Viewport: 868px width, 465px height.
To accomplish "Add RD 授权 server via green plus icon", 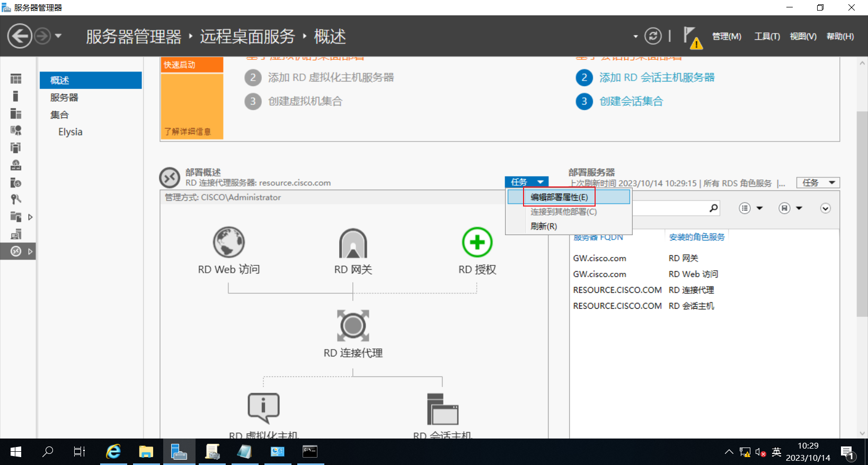I will (x=477, y=242).
